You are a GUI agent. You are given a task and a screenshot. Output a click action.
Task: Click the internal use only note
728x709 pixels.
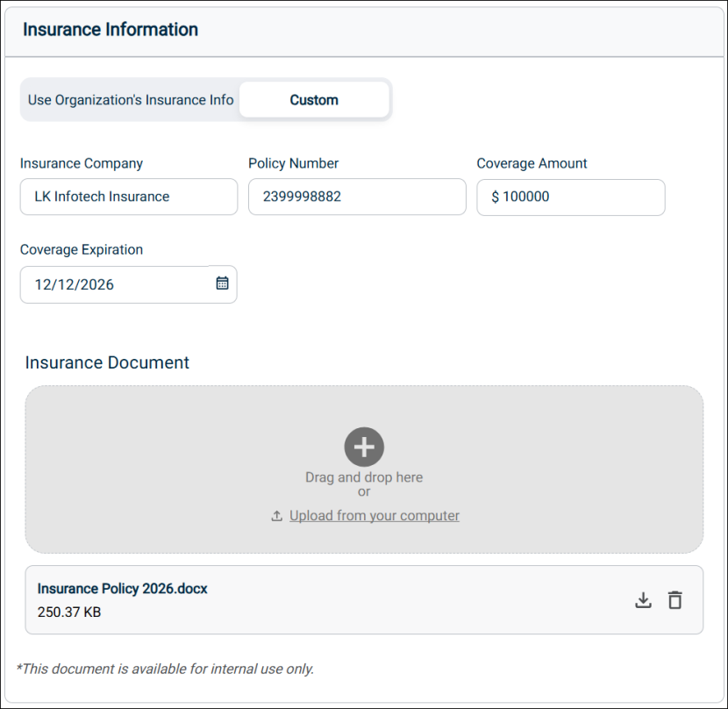click(x=165, y=669)
